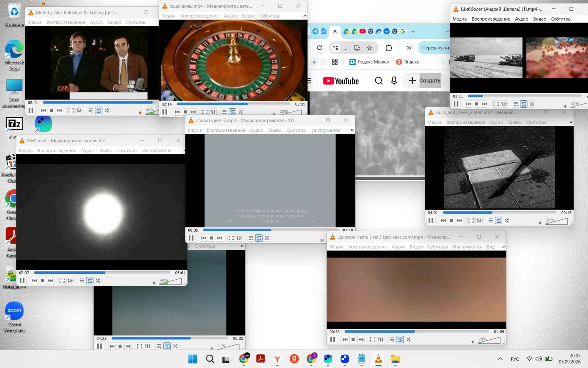The image size is (588, 368).
Task: Switch input language via РУС indicator
Action: point(515,359)
